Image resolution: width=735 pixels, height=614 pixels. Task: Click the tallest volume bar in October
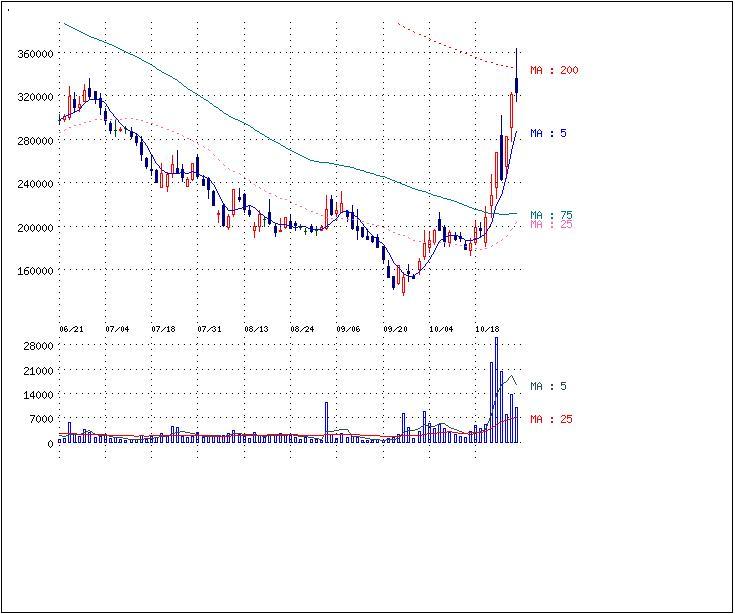tap(495, 390)
